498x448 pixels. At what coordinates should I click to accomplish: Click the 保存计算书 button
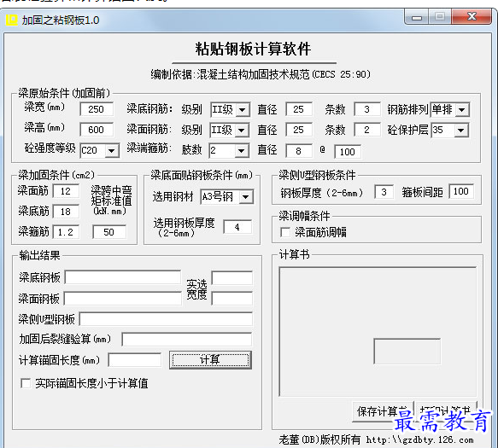383,411
